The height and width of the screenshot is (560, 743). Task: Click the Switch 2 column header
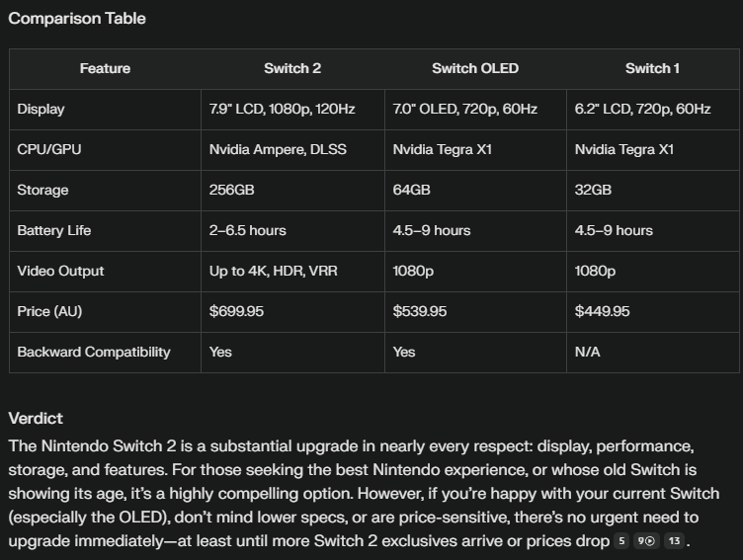(292, 69)
